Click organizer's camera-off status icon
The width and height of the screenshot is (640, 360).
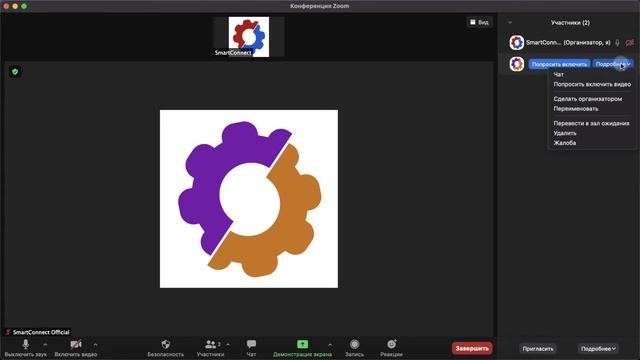pos(630,42)
